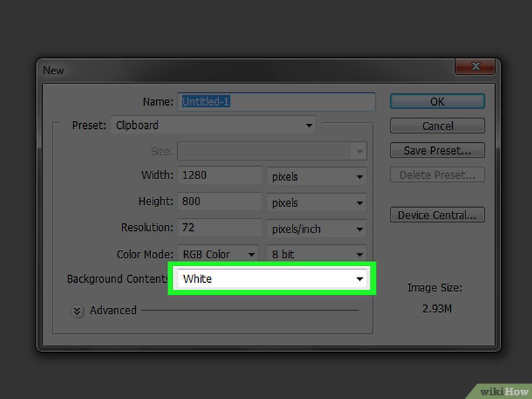Screen dimensions: 532x399
Task: Open the Height units dropdown
Action: (x=316, y=203)
